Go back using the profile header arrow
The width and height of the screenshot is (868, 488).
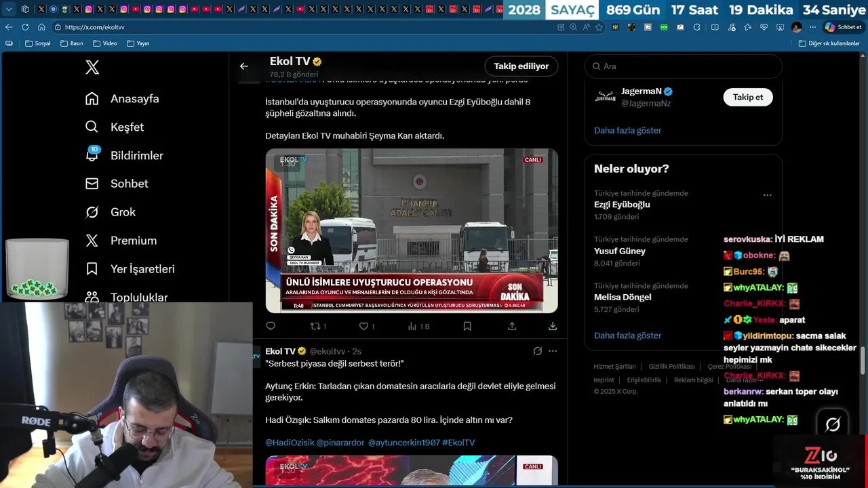click(x=244, y=66)
